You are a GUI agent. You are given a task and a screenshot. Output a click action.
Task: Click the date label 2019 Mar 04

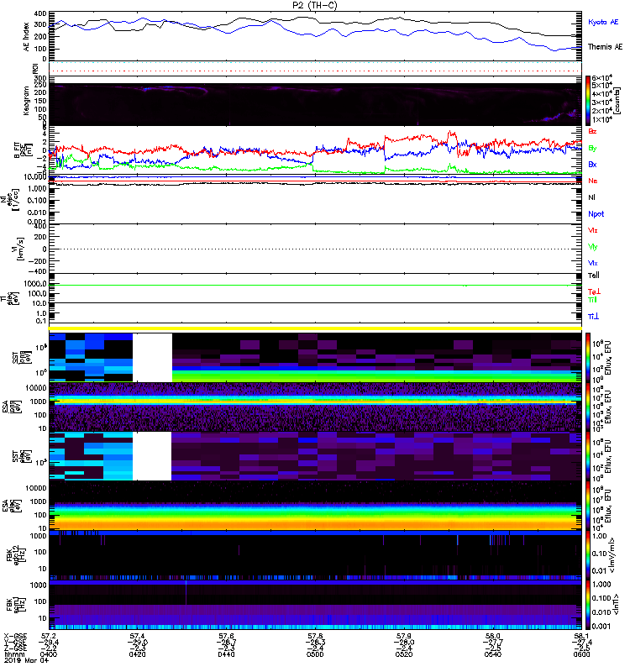[27, 660]
